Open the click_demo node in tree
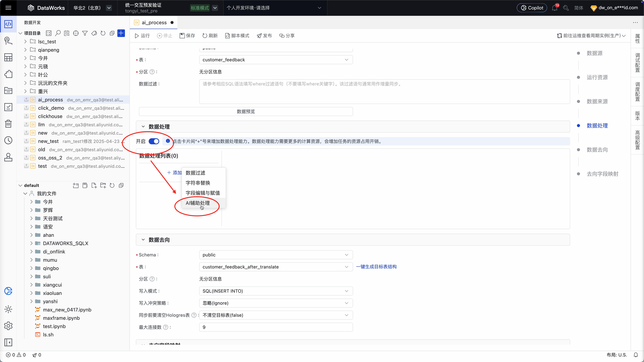 tap(51, 108)
